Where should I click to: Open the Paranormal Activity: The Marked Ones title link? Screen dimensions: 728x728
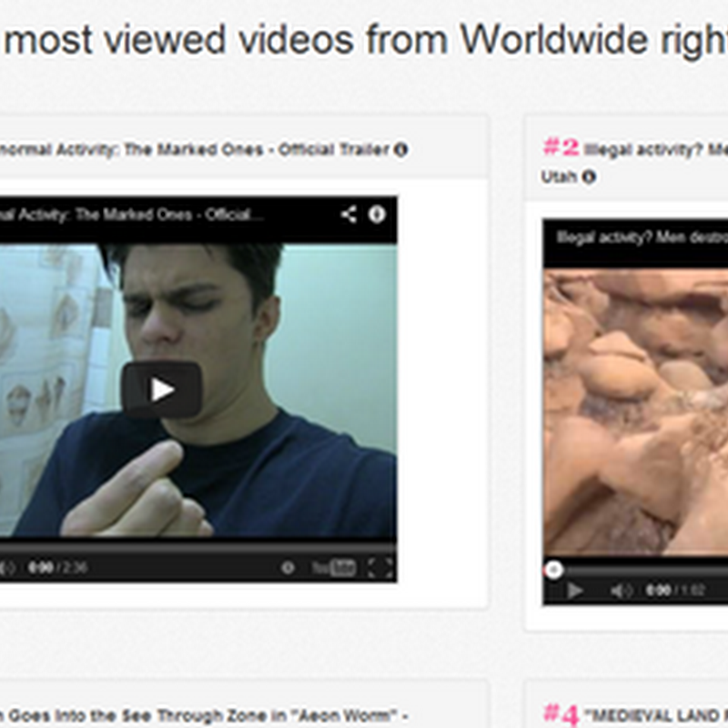[194, 149]
